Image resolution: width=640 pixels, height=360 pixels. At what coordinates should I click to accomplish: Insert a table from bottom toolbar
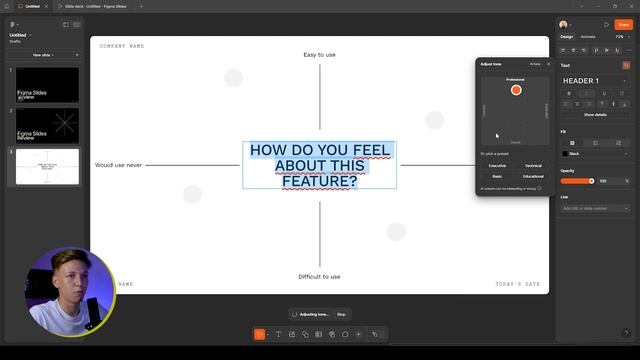[x=318, y=334]
